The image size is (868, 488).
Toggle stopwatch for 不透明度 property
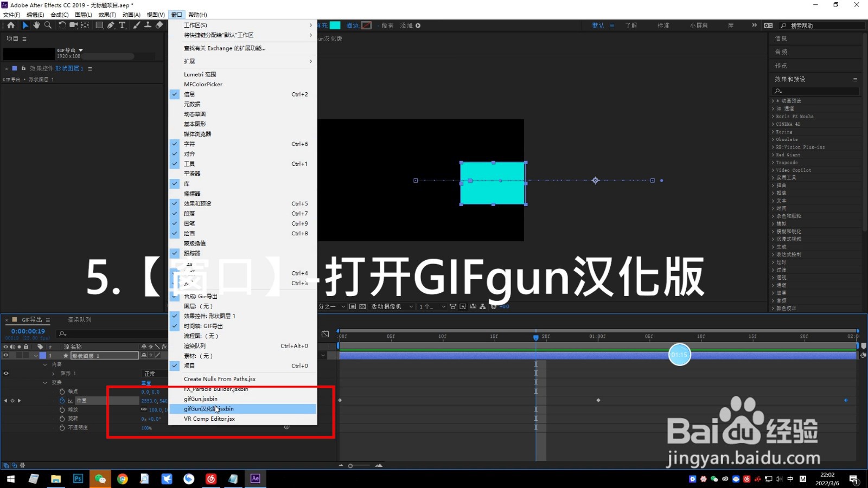pos(62,428)
